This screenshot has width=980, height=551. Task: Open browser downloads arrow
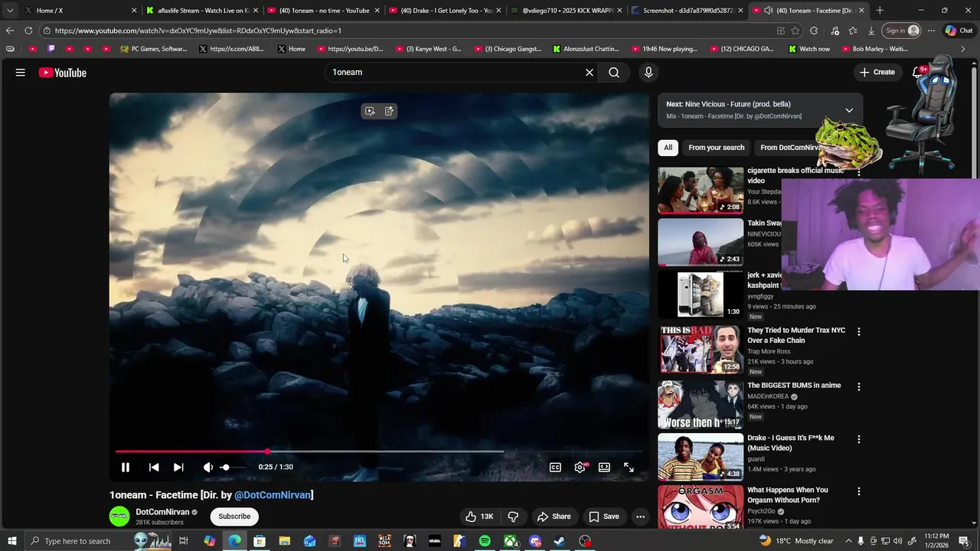[871, 31]
